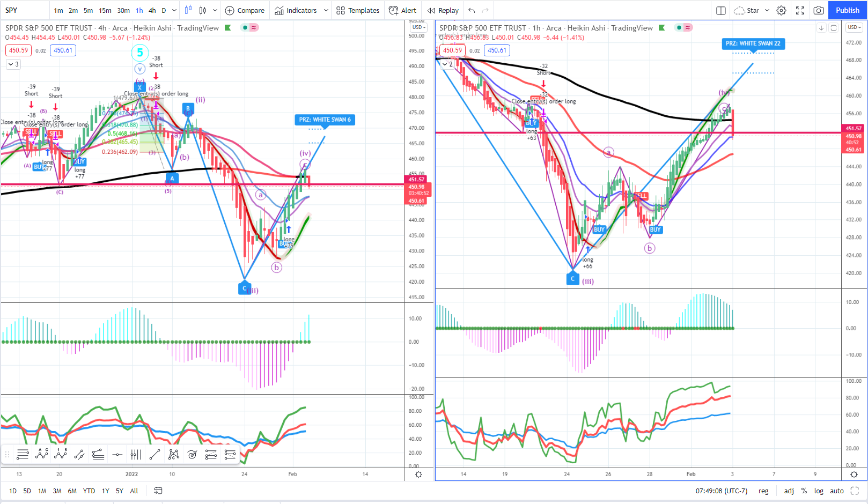Image resolution: width=868 pixels, height=504 pixels.
Task: Select the trend-based Fib extension tool
Action: pos(211,455)
